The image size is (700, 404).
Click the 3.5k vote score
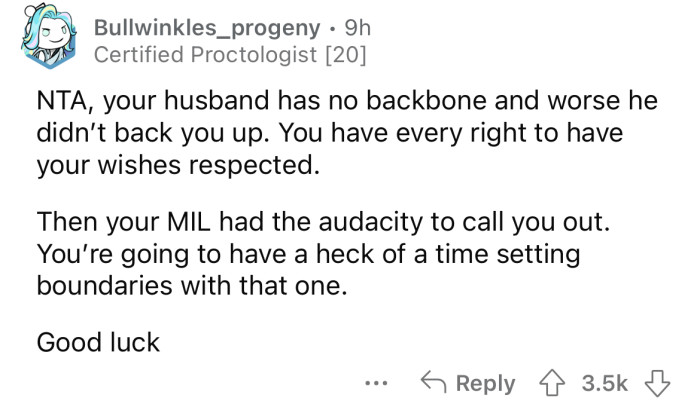click(x=604, y=383)
